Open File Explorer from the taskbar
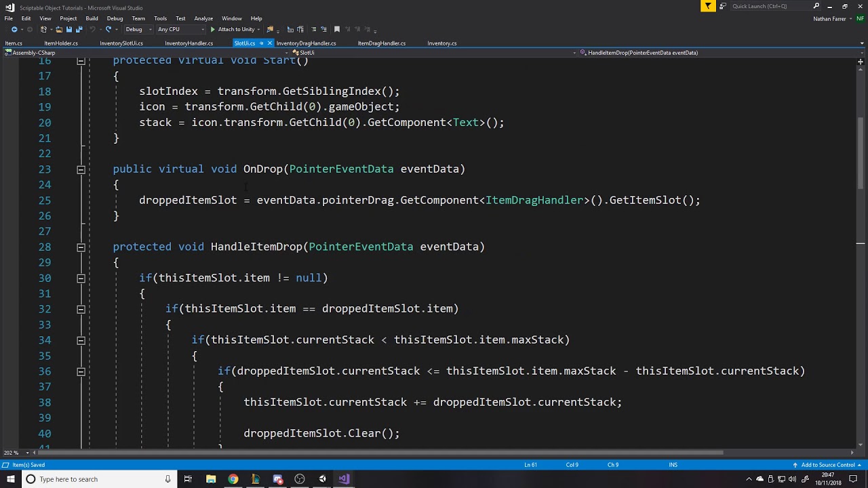 click(211, 479)
